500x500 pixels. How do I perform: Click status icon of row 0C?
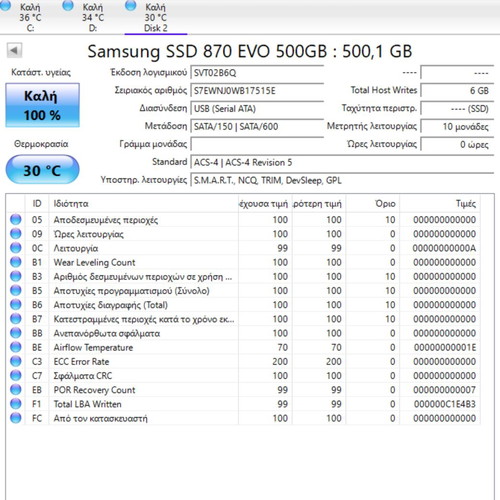(x=16, y=248)
